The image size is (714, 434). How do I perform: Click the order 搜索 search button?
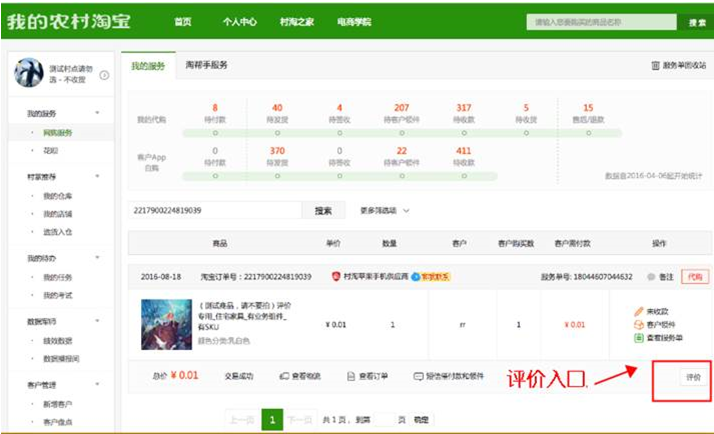323,211
